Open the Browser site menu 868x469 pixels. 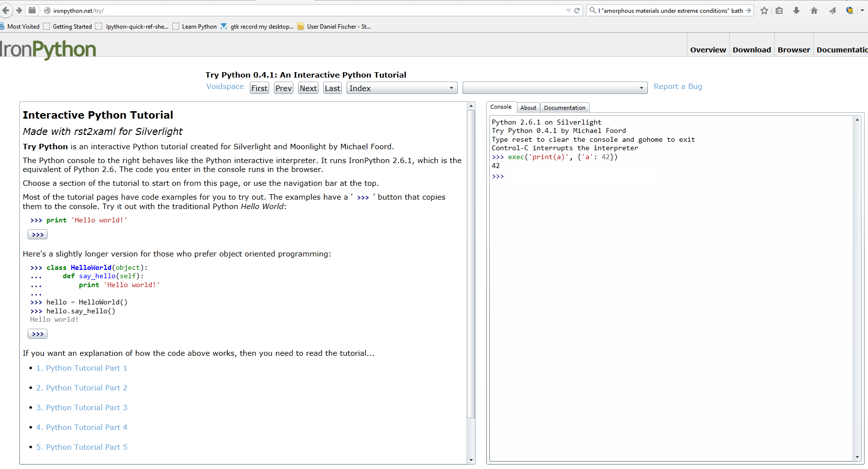pyautogui.click(x=793, y=50)
